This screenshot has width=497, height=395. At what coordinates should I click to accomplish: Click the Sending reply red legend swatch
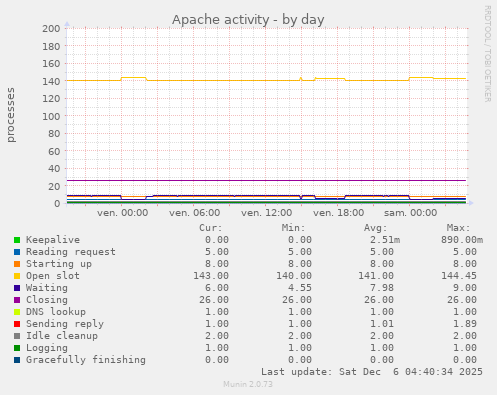coord(17,324)
